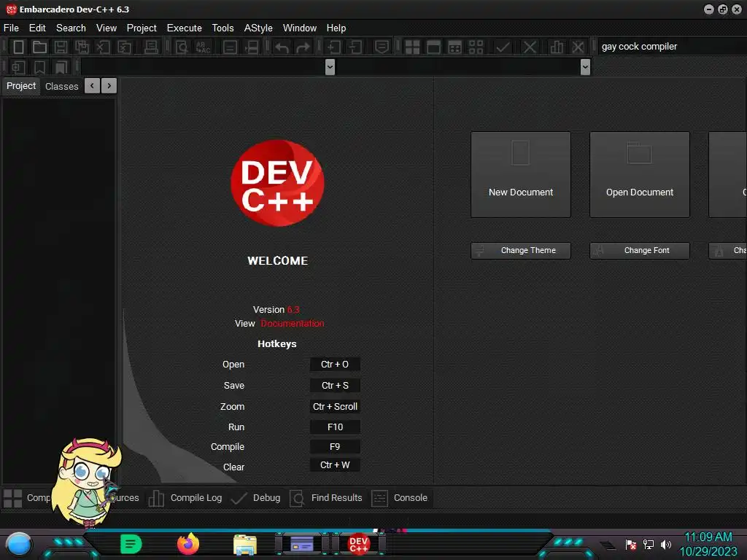Click the Unindent toolbar icon
747x560 pixels.
[355, 47]
